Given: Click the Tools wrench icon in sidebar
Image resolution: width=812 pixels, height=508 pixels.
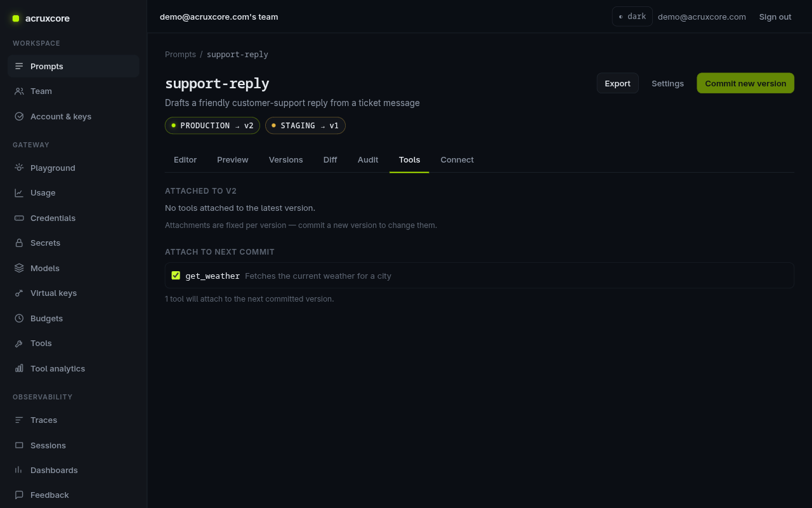Looking at the screenshot, I should [19, 344].
